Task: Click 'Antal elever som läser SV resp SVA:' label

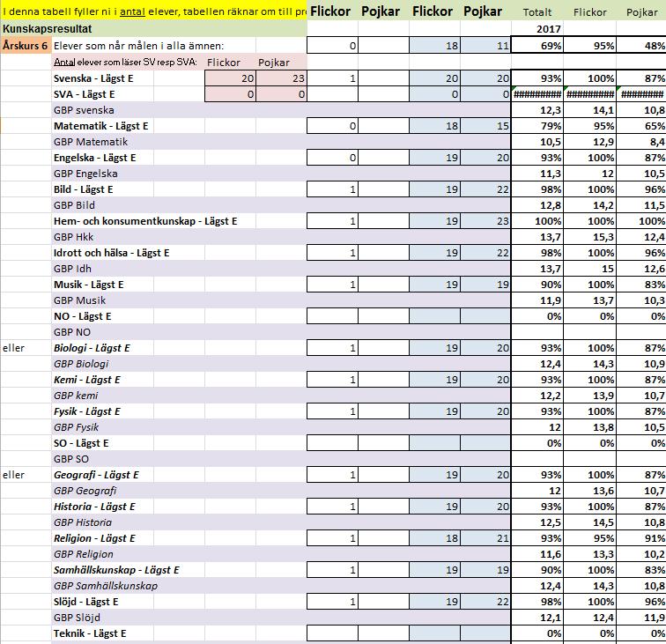Action: 125,63
